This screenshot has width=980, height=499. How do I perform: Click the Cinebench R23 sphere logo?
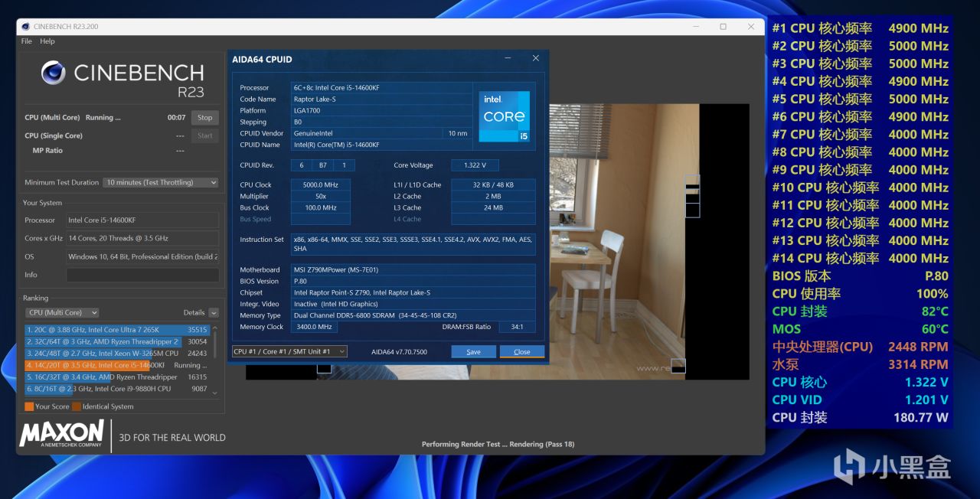click(x=53, y=73)
